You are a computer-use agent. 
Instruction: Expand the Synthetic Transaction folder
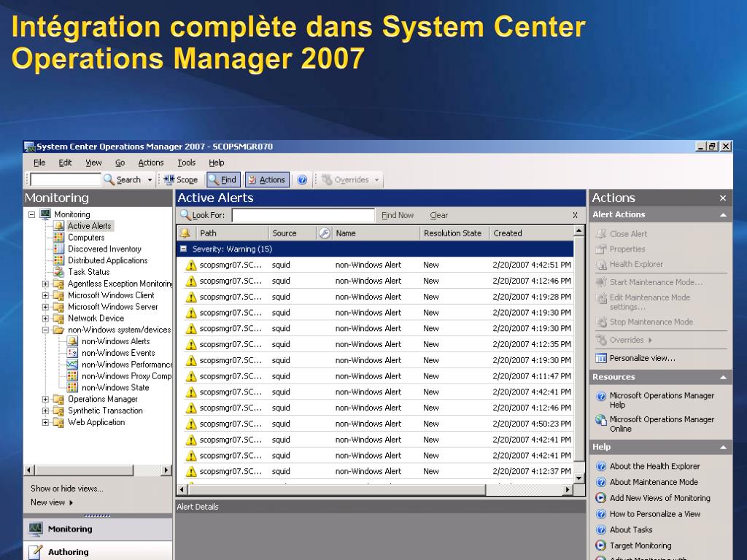coord(45,411)
